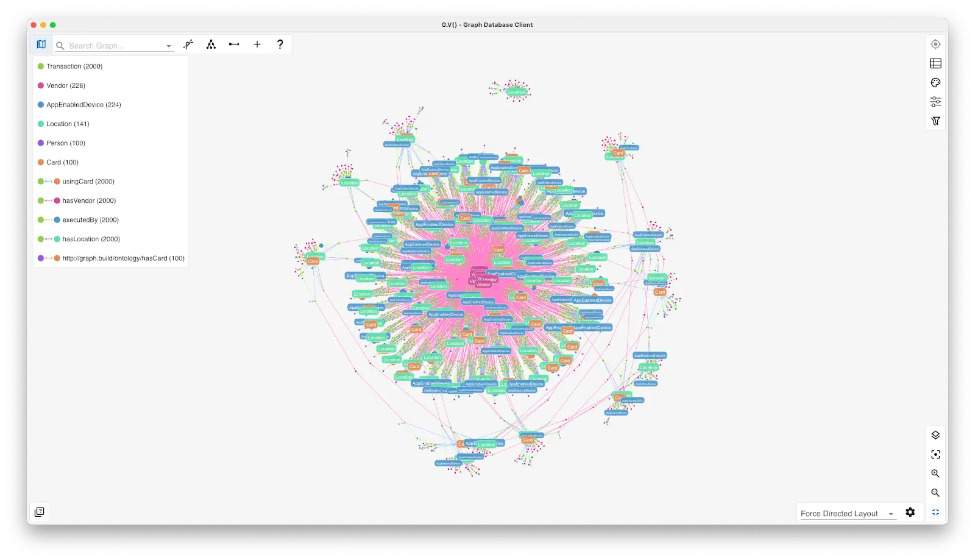Click the isolated Location node at top

(516, 92)
